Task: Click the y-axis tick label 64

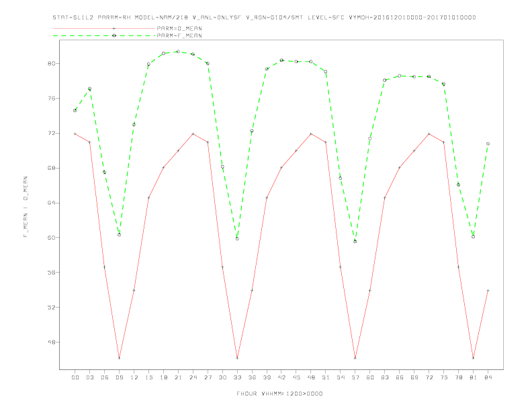Action: pyautogui.click(x=52, y=203)
